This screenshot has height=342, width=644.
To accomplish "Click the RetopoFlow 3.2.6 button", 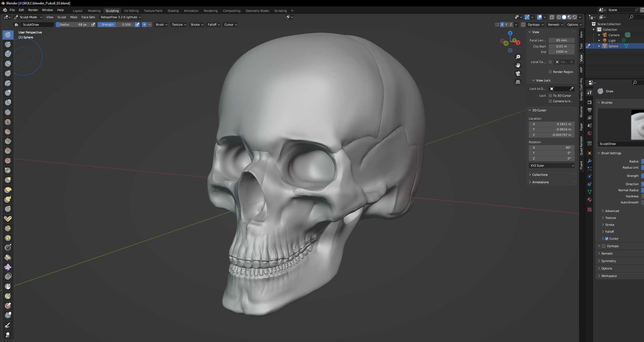I will click(121, 17).
